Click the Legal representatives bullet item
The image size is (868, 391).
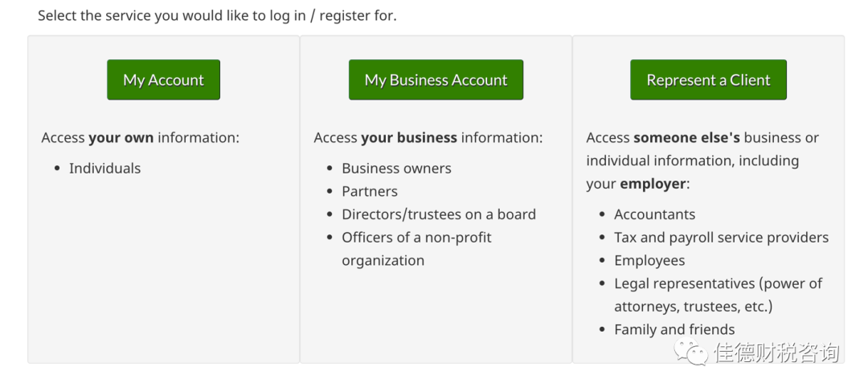pyautogui.click(x=718, y=283)
